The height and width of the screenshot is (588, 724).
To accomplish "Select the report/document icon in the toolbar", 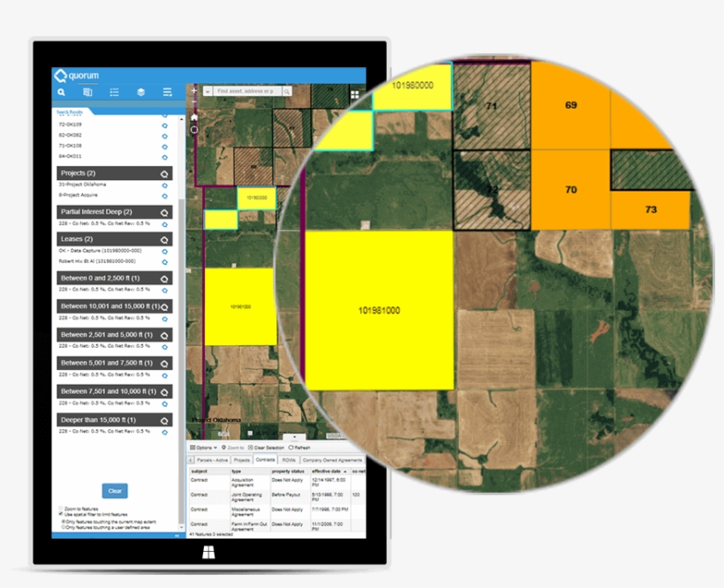I will point(88,92).
